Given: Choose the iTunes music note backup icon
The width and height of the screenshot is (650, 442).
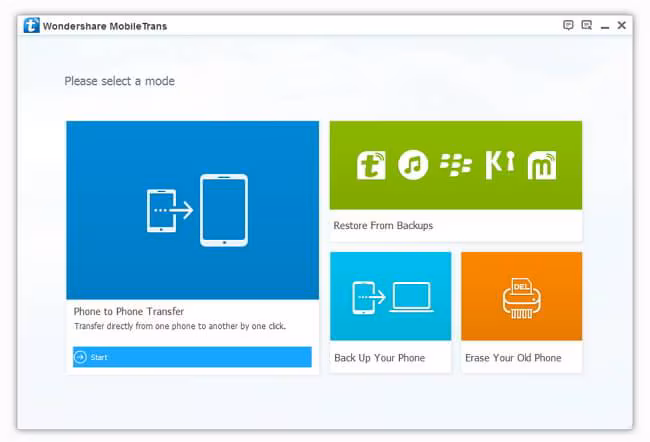Looking at the screenshot, I should pos(413,165).
